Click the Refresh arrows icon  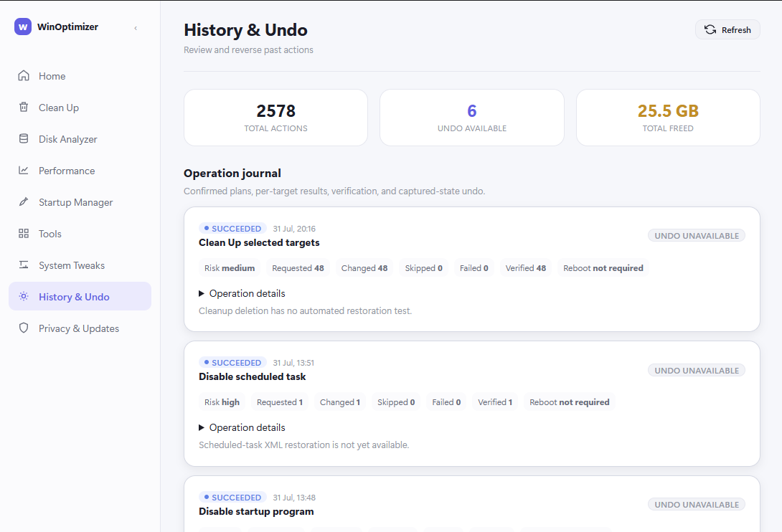point(710,29)
